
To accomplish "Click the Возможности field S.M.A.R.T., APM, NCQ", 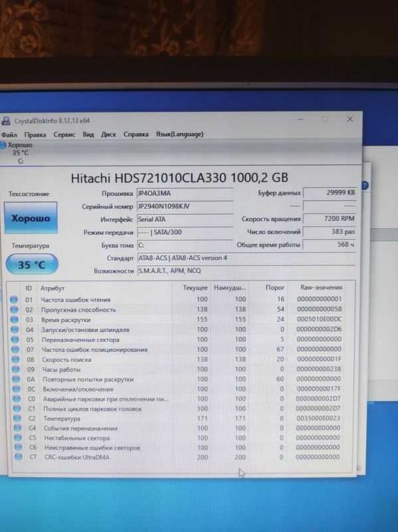I will coord(246,271).
